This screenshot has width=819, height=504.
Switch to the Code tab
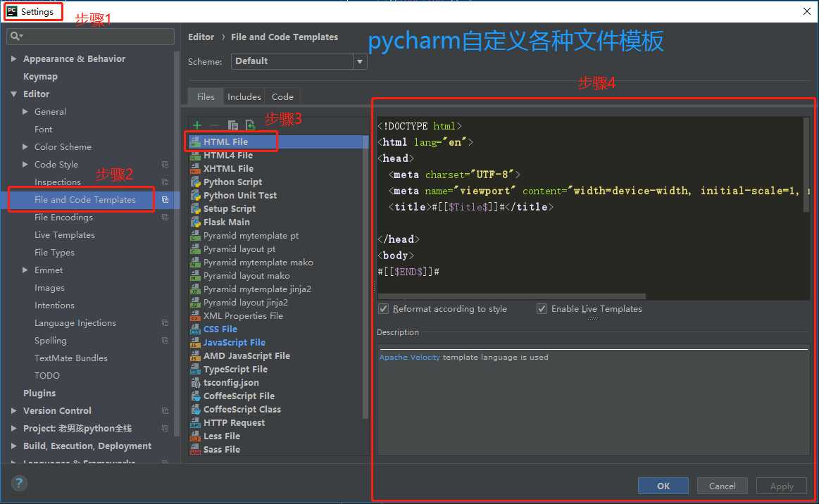pos(282,96)
